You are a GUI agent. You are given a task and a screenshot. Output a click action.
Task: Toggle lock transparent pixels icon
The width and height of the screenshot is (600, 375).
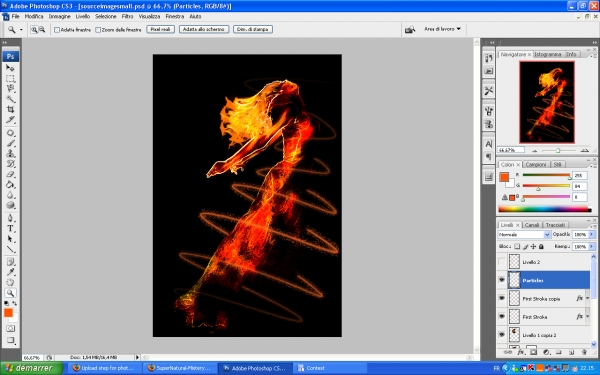(x=517, y=247)
